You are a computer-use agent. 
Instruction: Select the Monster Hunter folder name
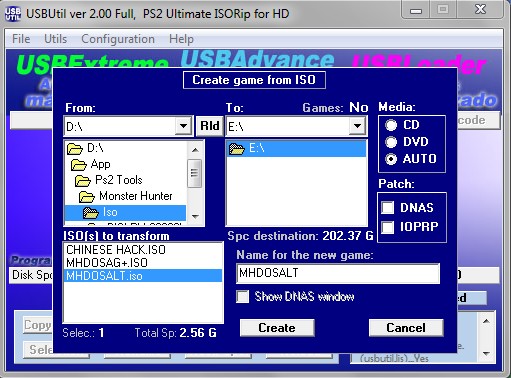point(136,196)
